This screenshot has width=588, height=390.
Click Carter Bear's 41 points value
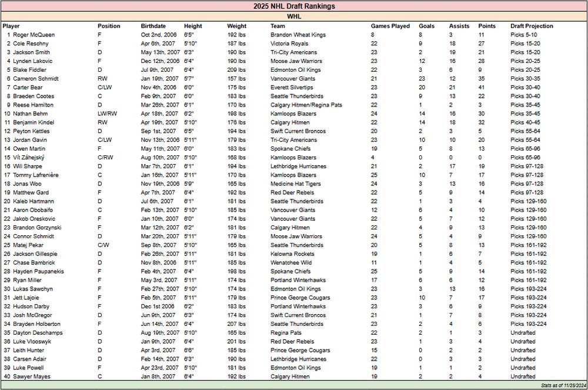point(482,88)
